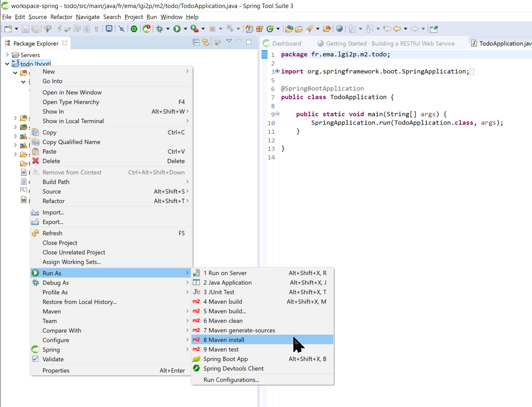Image resolution: width=532 pixels, height=407 pixels.
Task: Click the Debug bug icon in toolbar
Action: point(160,29)
